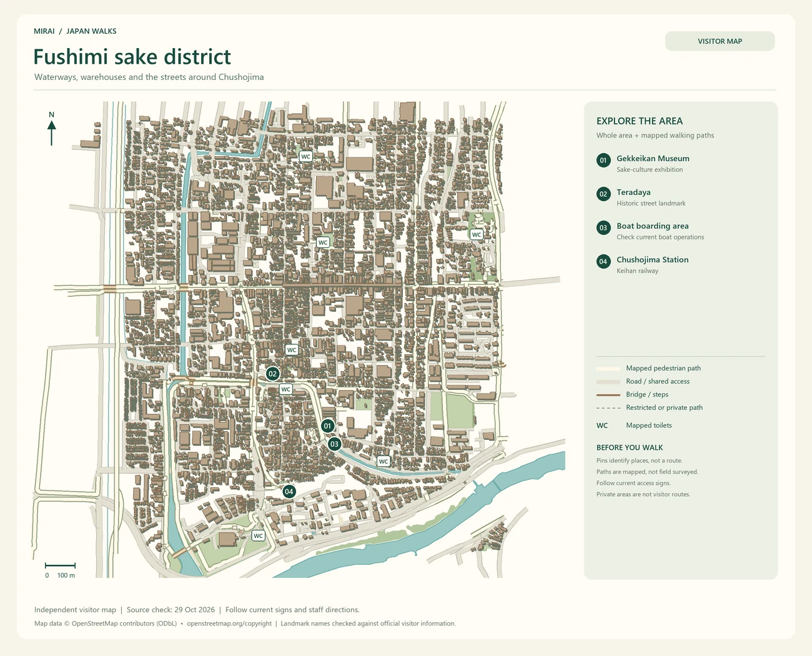Click 'Map data © OpenStreetMap contributors (ODbL)' text

(106, 624)
